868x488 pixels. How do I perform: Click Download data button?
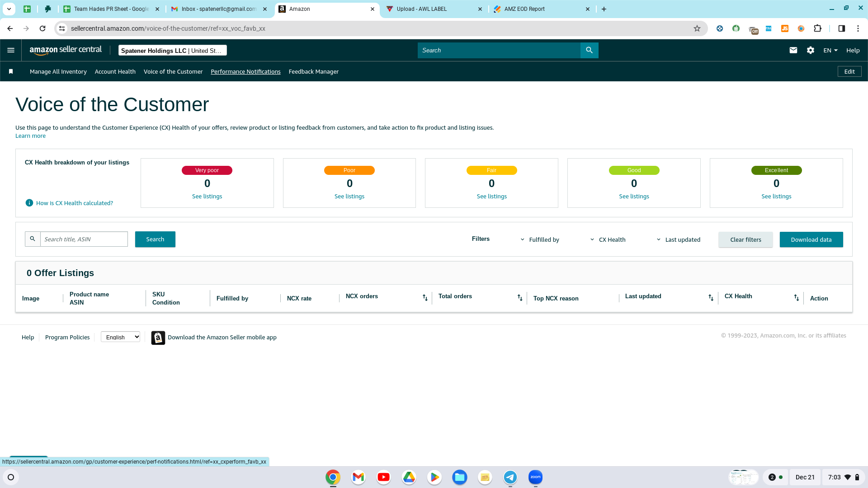(x=811, y=239)
